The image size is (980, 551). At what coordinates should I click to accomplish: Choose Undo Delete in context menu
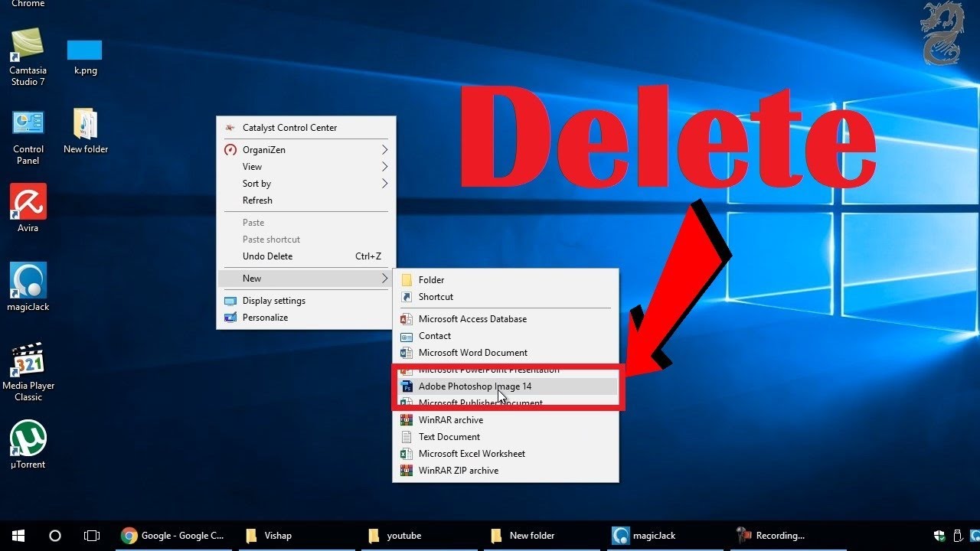coord(306,256)
